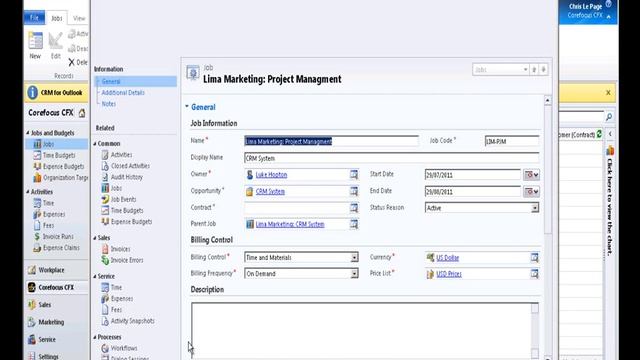The width and height of the screenshot is (640, 360).
Task: Click the Edit ribbon icon
Action: 55,42
